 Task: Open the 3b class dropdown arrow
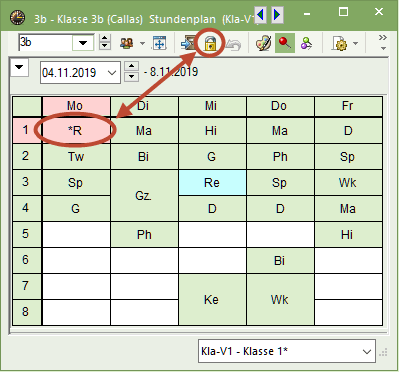tap(83, 43)
